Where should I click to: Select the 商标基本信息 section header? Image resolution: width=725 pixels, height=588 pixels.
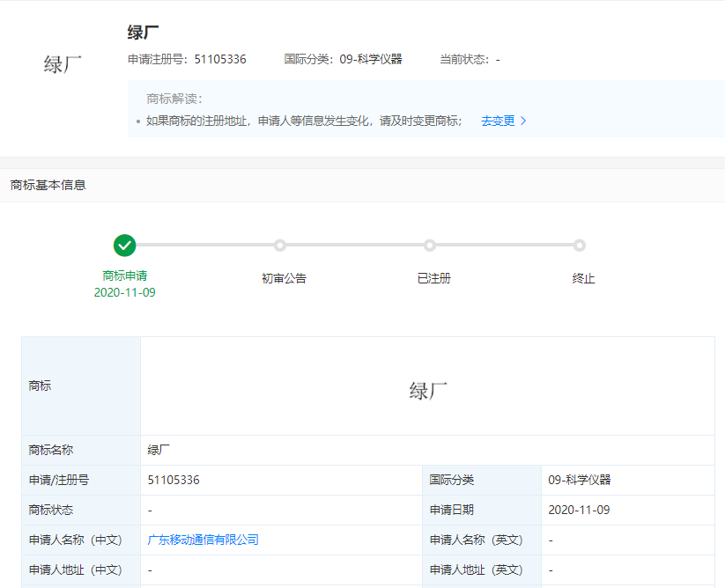tap(48, 185)
